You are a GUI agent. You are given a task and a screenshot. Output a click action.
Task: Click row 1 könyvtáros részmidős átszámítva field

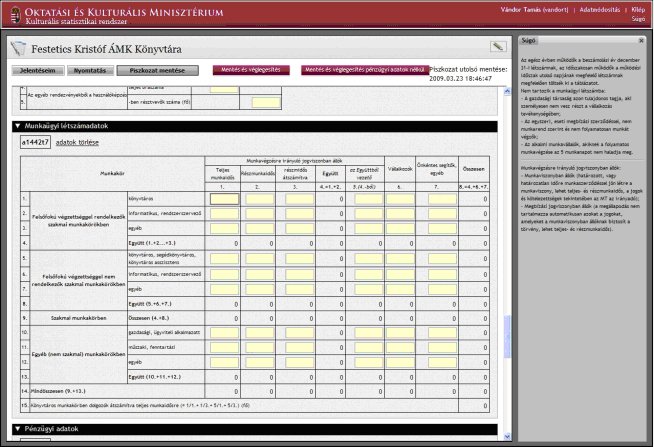pos(299,199)
